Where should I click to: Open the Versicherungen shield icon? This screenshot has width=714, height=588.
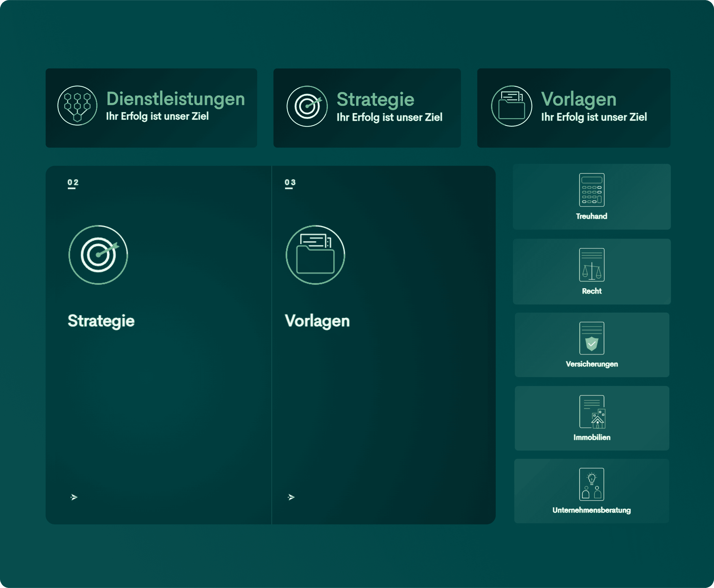click(592, 338)
